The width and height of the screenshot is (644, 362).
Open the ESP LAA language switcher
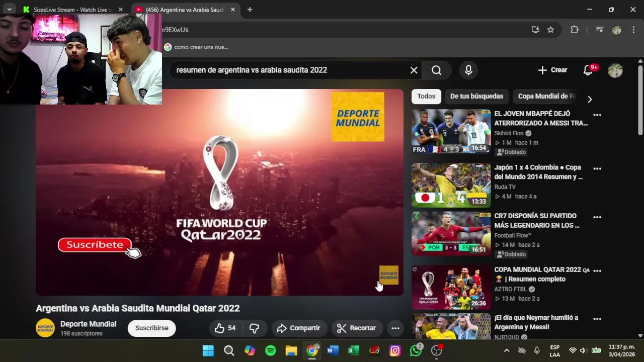tap(554, 350)
